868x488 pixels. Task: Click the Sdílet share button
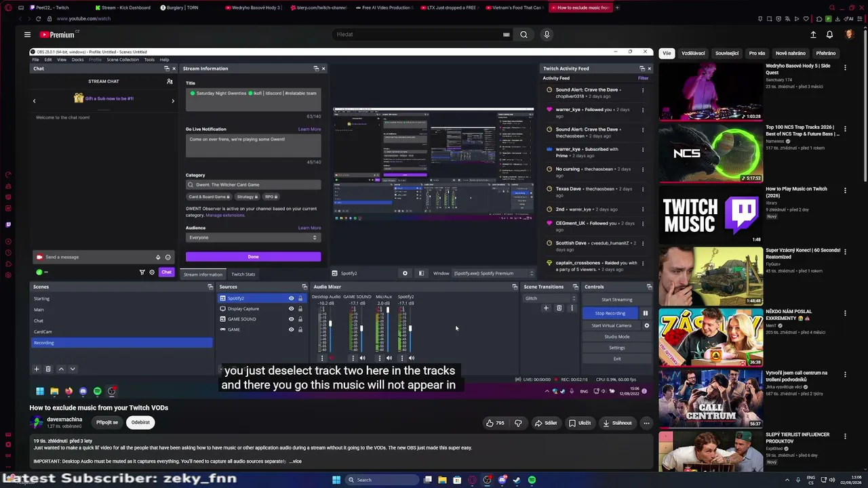546,423
